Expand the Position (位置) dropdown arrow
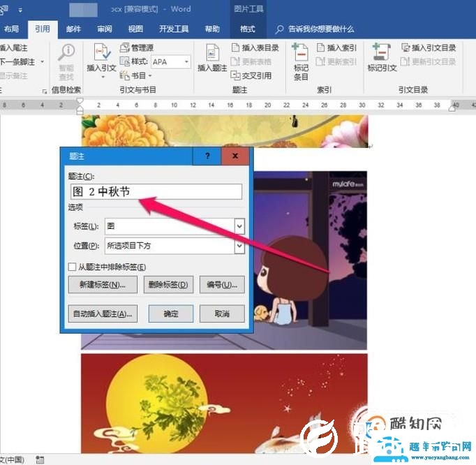Screen dimensions: 476x465 (239, 245)
